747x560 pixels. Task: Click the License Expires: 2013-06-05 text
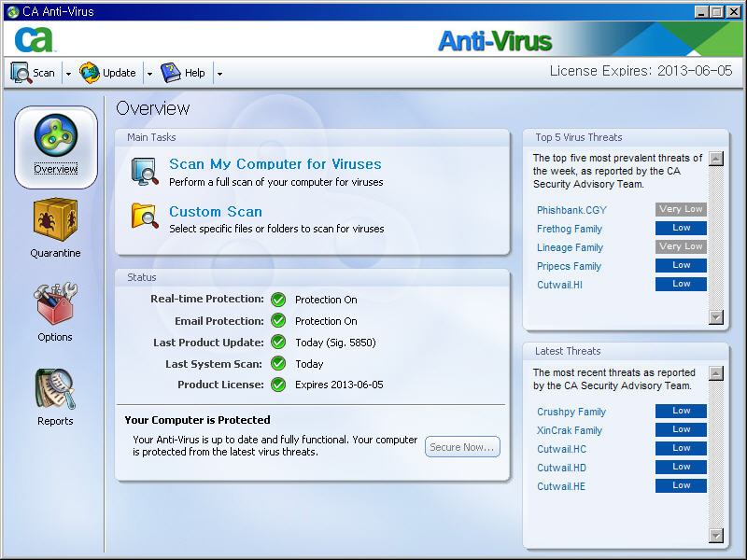[641, 71]
